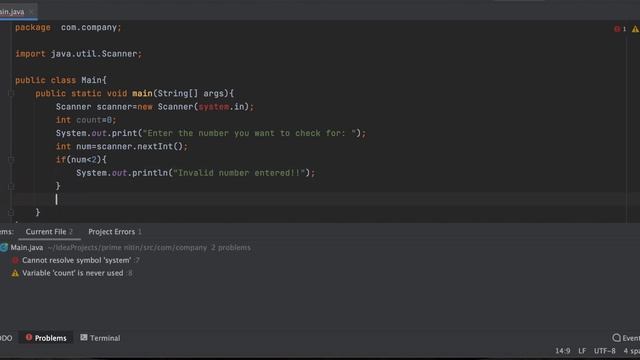
Task: Click the Main.java class file icon
Action: (x=4, y=247)
